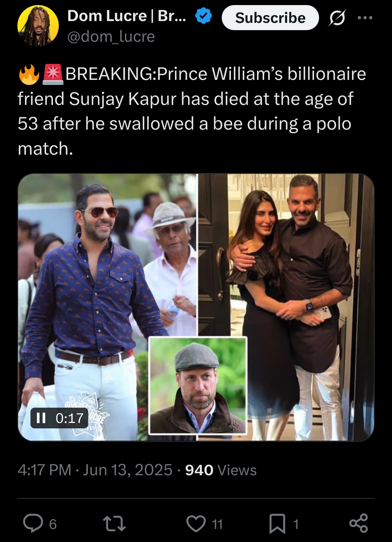Subscribe to Dom Lucre
The height and width of the screenshot is (542, 392).
click(x=270, y=17)
